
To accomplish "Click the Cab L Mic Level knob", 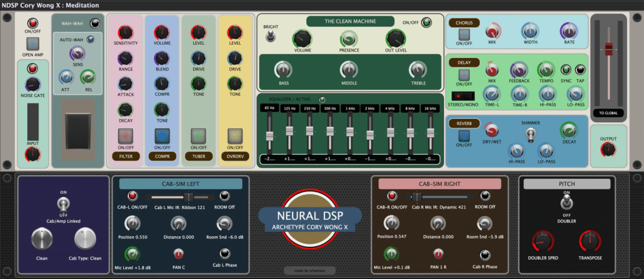I will [x=132, y=254].
